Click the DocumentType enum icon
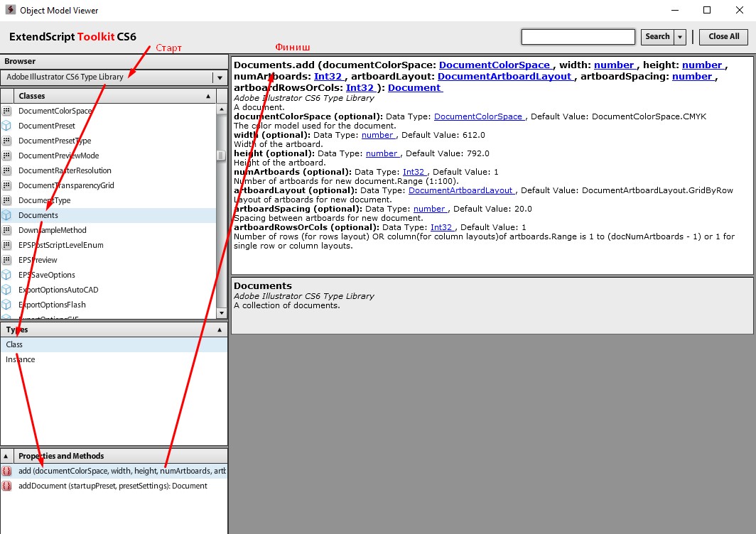The image size is (756, 534). click(6, 200)
